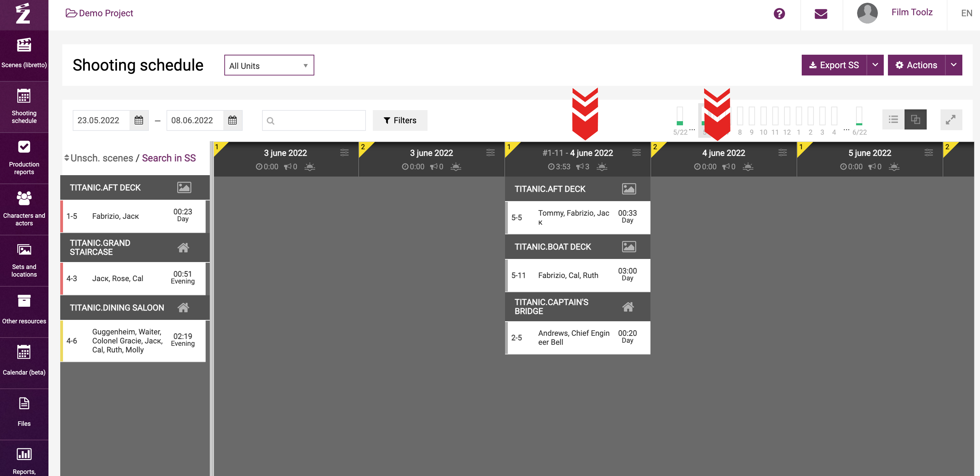
Task: Open Demo Project breadcrumb link
Action: (x=100, y=13)
